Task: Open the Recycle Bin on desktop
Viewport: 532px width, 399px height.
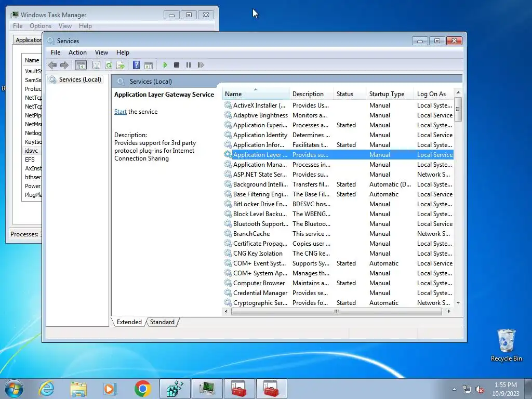Action: tap(506, 345)
